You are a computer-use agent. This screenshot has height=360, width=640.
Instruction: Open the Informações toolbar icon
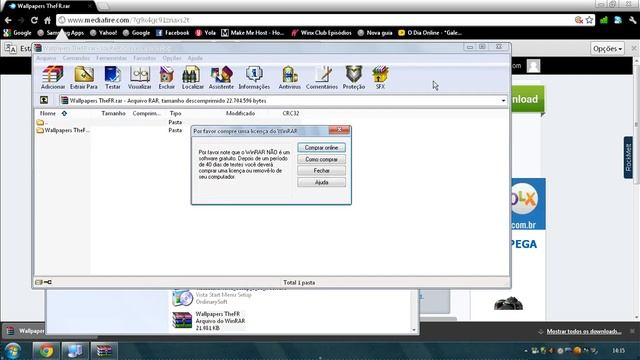tap(254, 78)
